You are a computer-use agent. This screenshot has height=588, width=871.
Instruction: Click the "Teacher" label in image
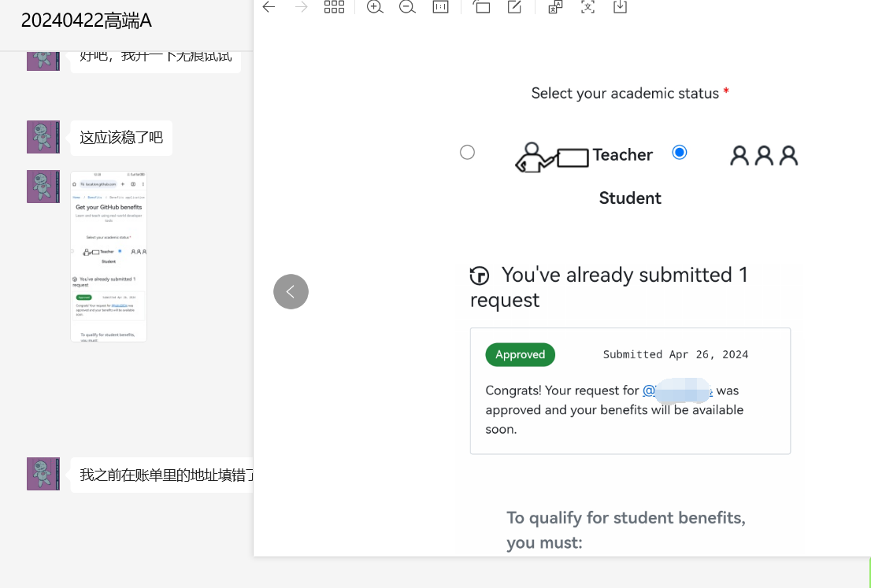click(623, 155)
